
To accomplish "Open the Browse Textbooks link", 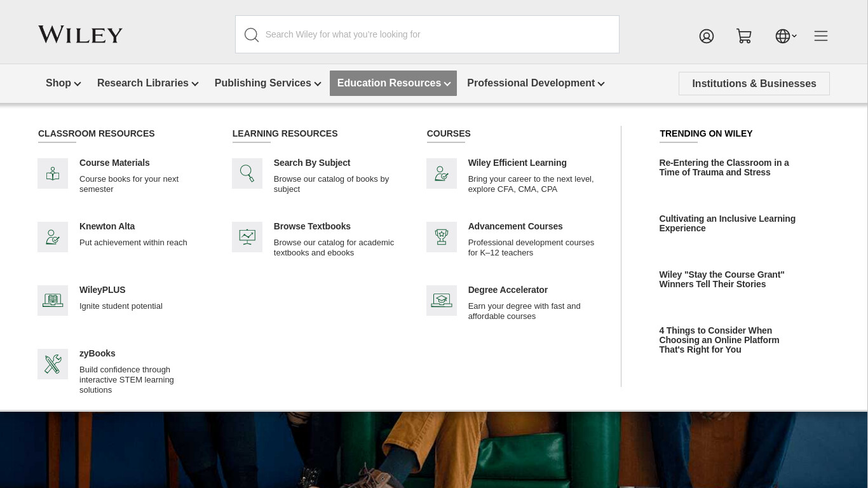I will coord(312,226).
